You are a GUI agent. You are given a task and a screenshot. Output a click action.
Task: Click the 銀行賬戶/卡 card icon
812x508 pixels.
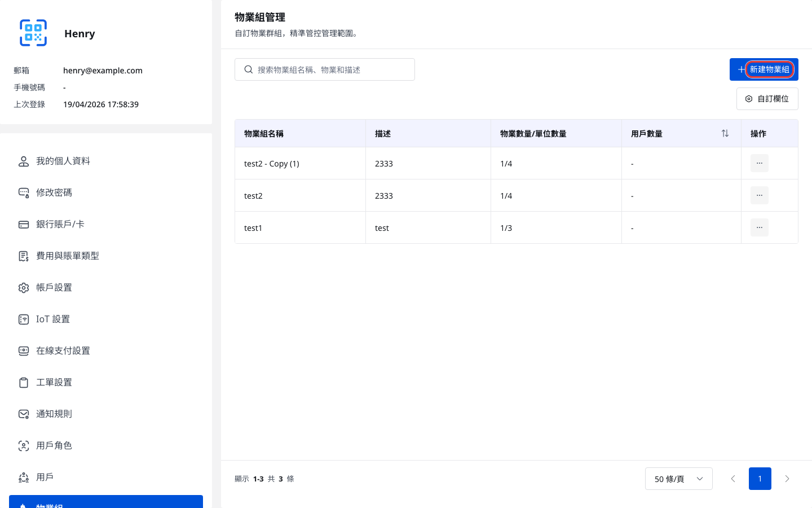point(24,225)
